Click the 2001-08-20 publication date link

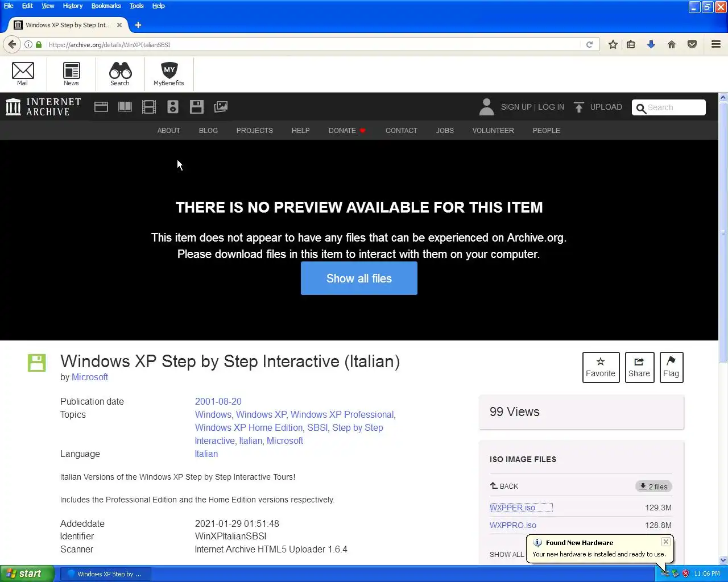[x=218, y=401]
